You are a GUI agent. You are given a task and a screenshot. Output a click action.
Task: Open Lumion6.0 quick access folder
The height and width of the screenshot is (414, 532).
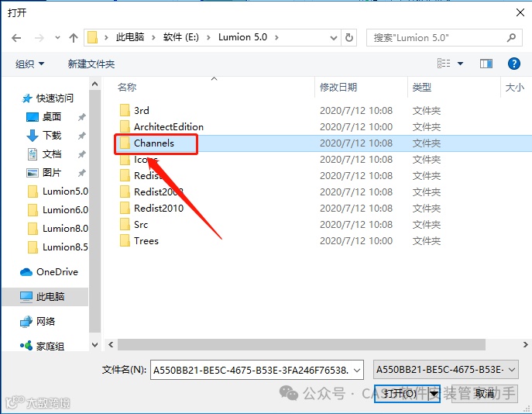65,210
